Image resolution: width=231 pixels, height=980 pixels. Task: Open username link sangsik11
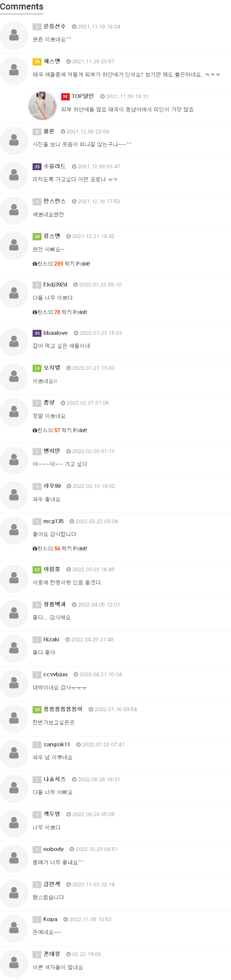pos(57,744)
